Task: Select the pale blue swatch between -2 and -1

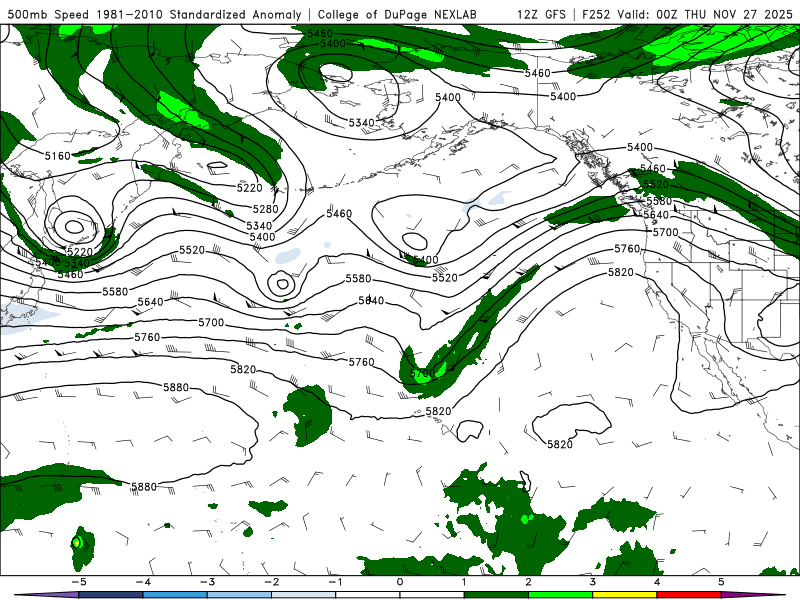Action: point(304,595)
